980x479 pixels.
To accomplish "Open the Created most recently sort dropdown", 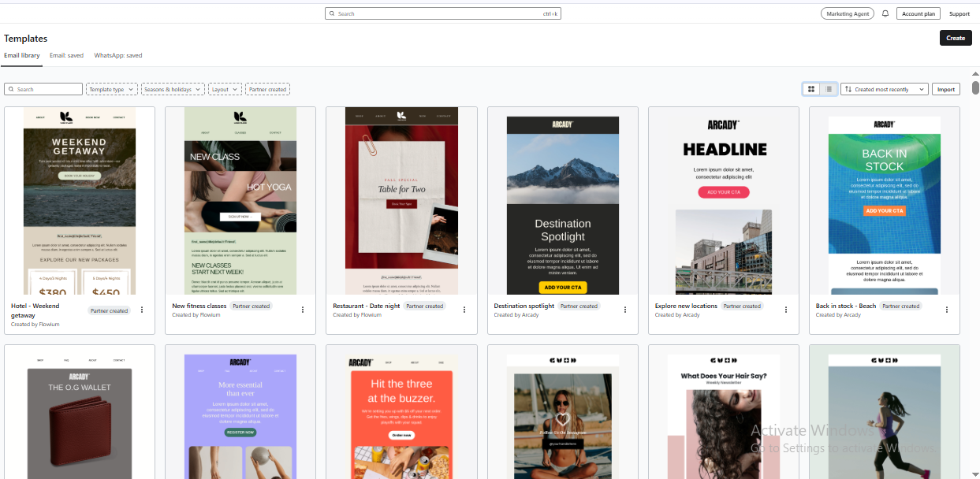I will (884, 89).
